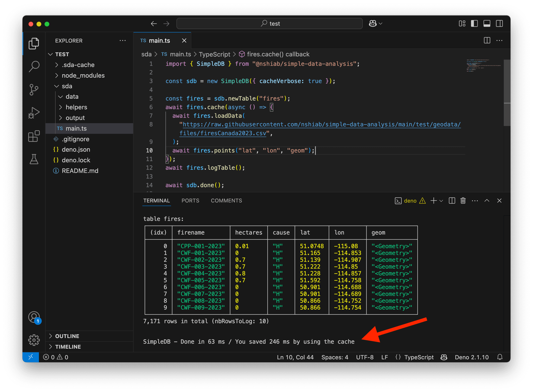The image size is (533, 392).
Task: Click Ln 10, Col 44 status item
Action: (295, 357)
